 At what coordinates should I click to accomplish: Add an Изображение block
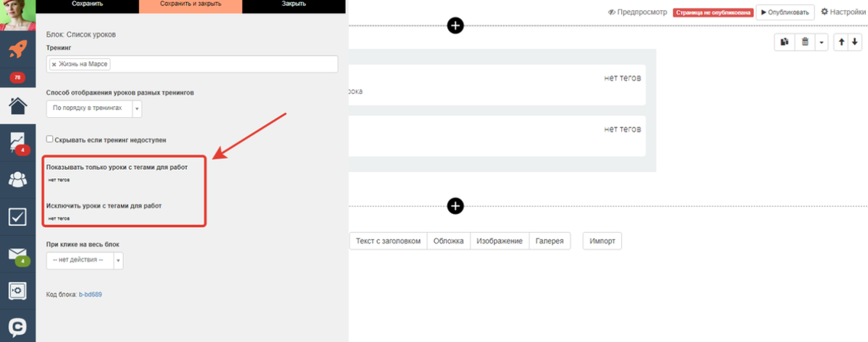click(500, 241)
